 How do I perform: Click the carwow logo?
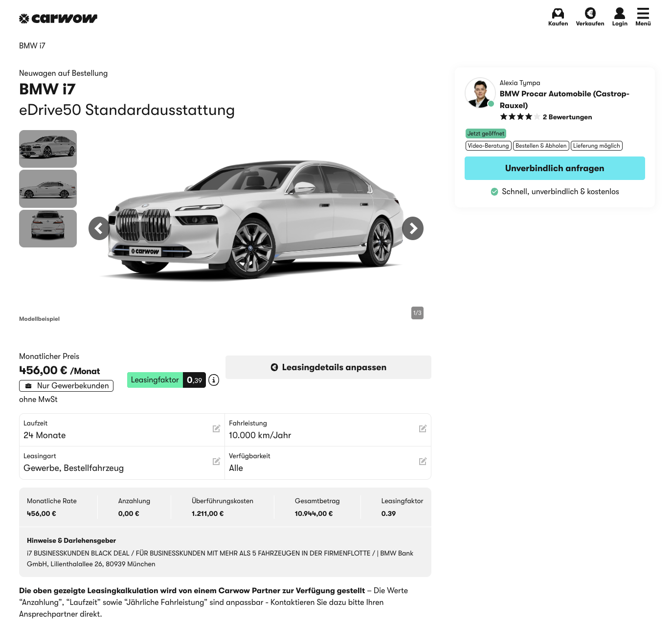58,19
